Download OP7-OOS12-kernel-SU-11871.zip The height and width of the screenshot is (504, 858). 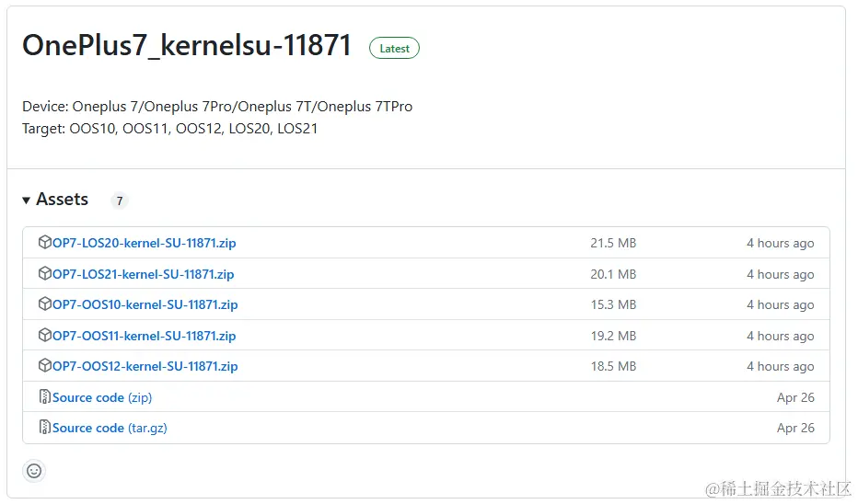(x=145, y=366)
